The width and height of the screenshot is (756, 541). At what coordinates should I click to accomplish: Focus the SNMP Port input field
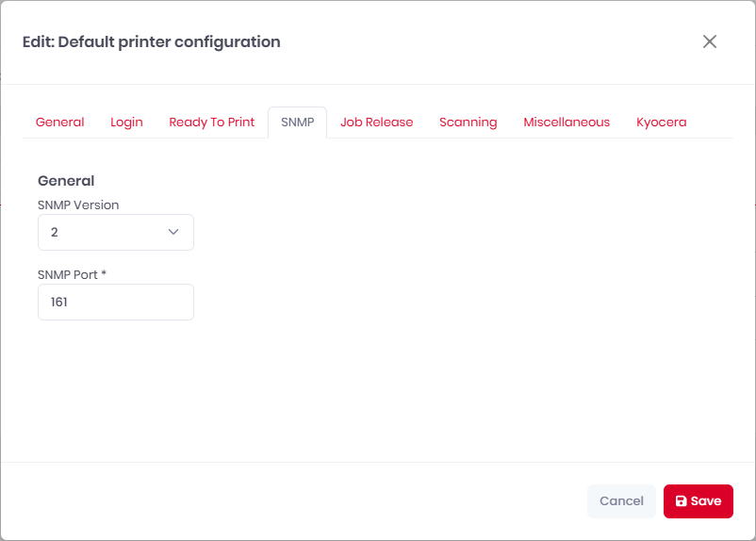pos(115,303)
